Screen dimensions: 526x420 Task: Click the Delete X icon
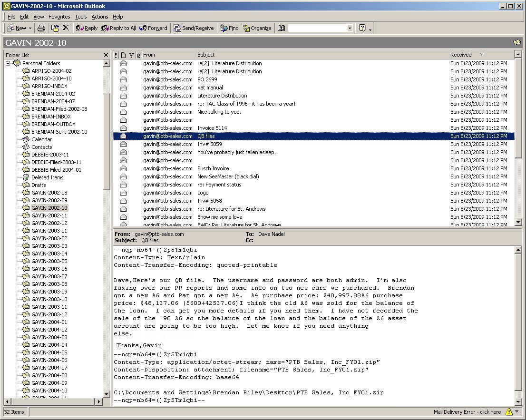click(66, 28)
